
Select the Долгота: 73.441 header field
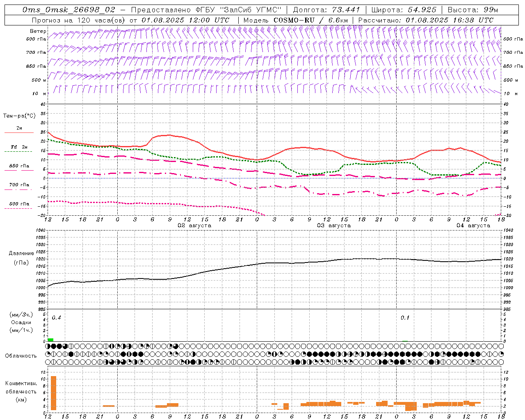(x=326, y=10)
